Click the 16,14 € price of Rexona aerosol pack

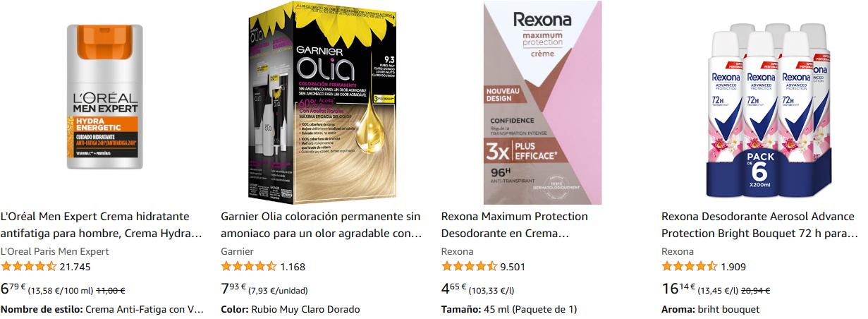[678, 289]
